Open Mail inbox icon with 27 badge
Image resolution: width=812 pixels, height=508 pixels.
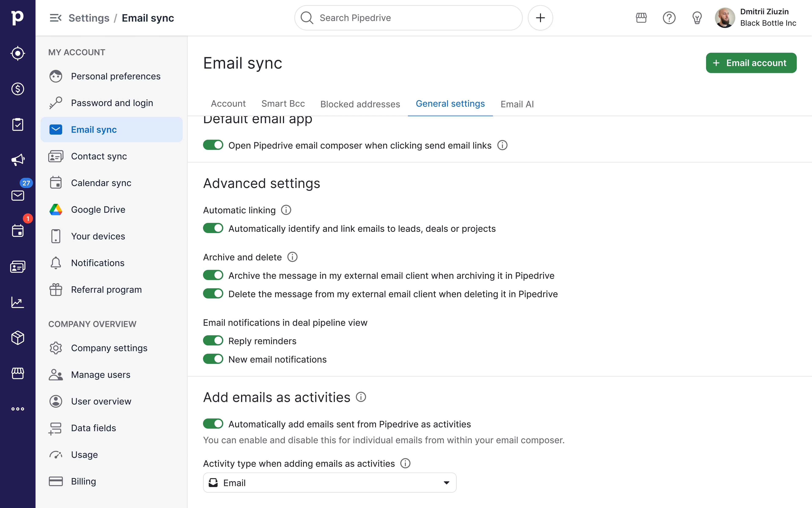click(x=18, y=195)
